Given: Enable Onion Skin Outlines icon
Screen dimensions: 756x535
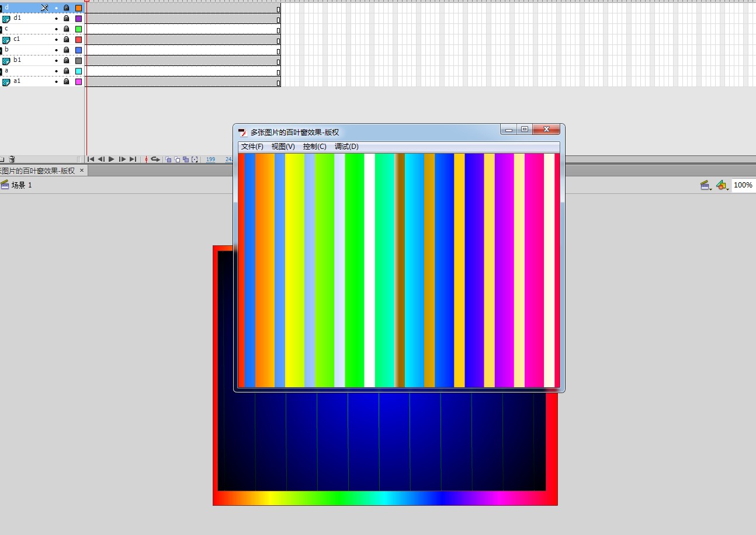Looking at the screenshot, I should pyautogui.click(x=177, y=159).
